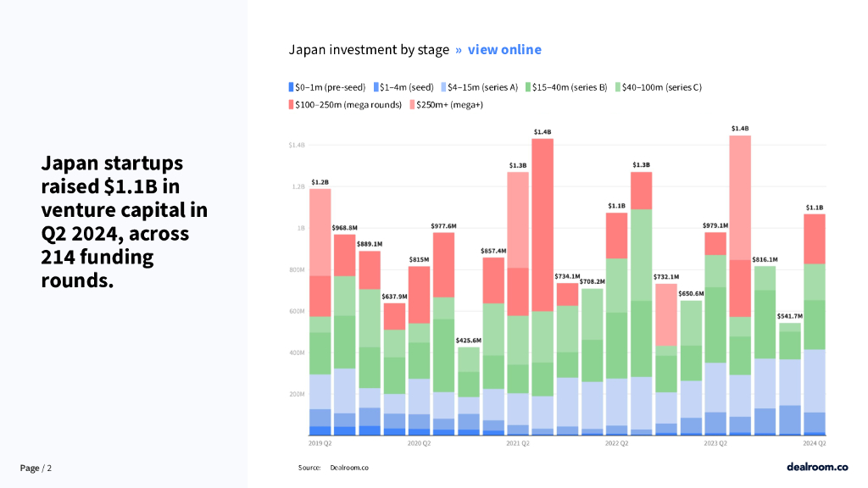
Task: Click the 2021 Q2 x-axis label
Action: [x=518, y=443]
